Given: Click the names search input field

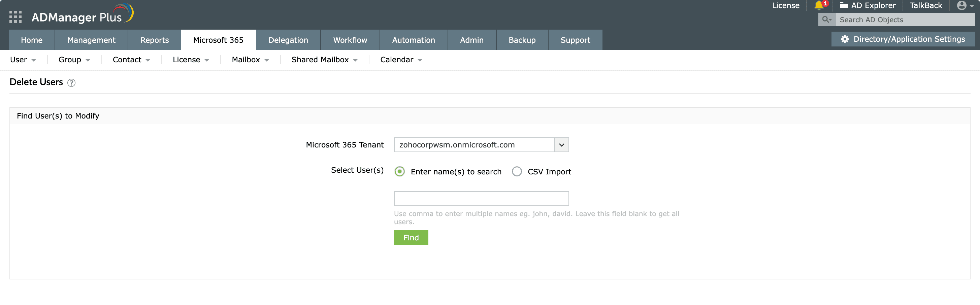Looking at the screenshot, I should 481,198.
